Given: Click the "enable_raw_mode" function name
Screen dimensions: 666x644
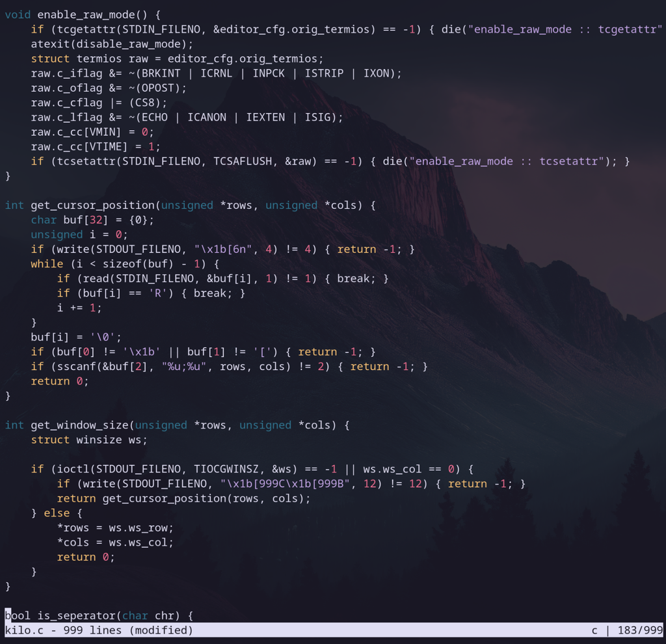Looking at the screenshot, I should 86,15.
